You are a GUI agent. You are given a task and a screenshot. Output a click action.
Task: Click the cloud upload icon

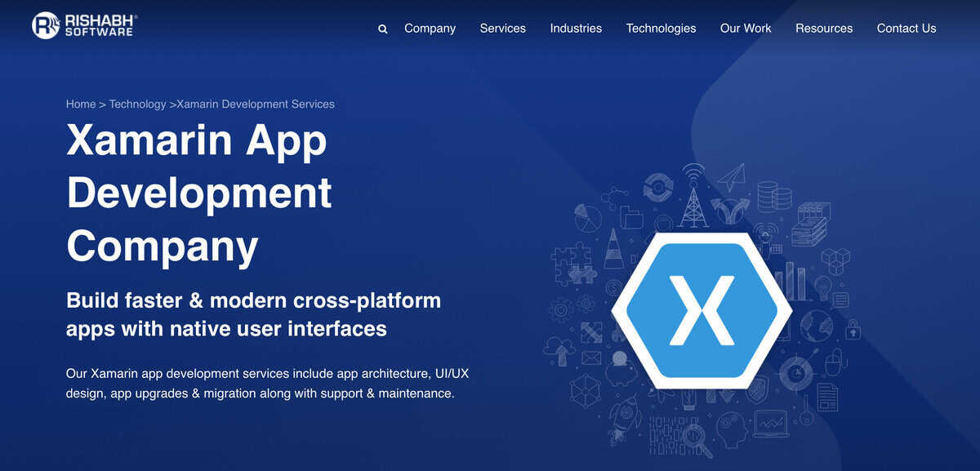(560, 349)
